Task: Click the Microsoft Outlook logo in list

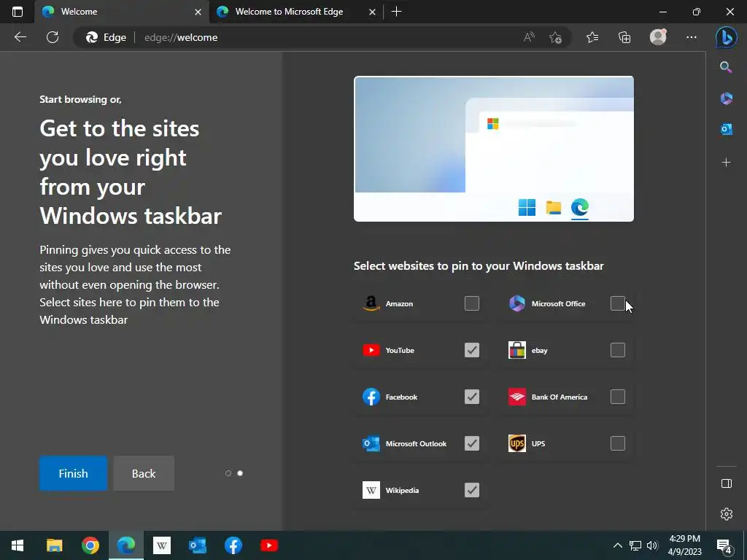Action: (x=371, y=443)
